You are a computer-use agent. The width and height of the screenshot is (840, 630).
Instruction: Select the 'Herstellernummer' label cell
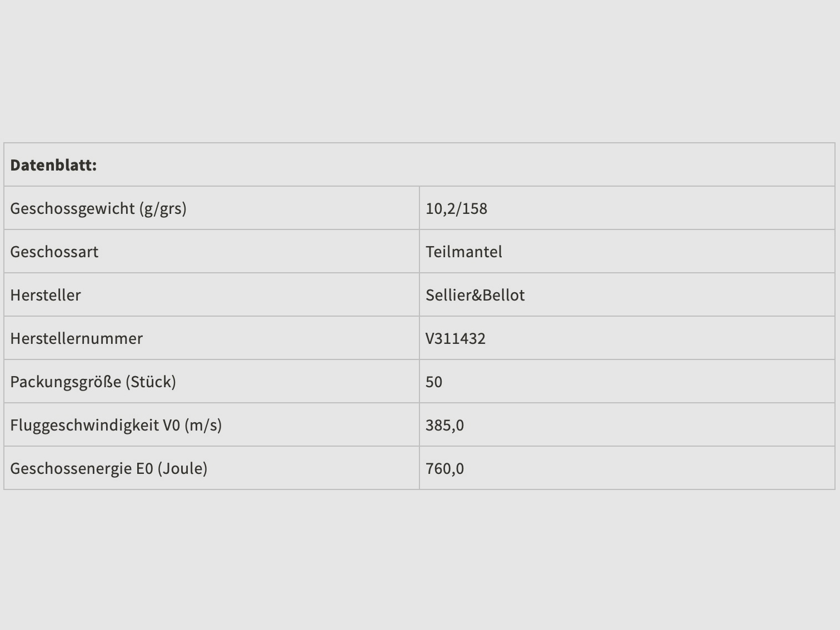76,338
